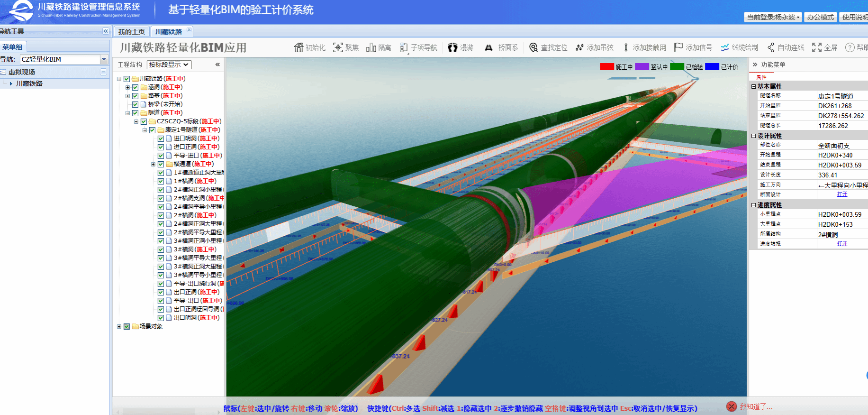868x415 pixels.
Task: Open the 断面设计 打开 link
Action: tap(842, 194)
